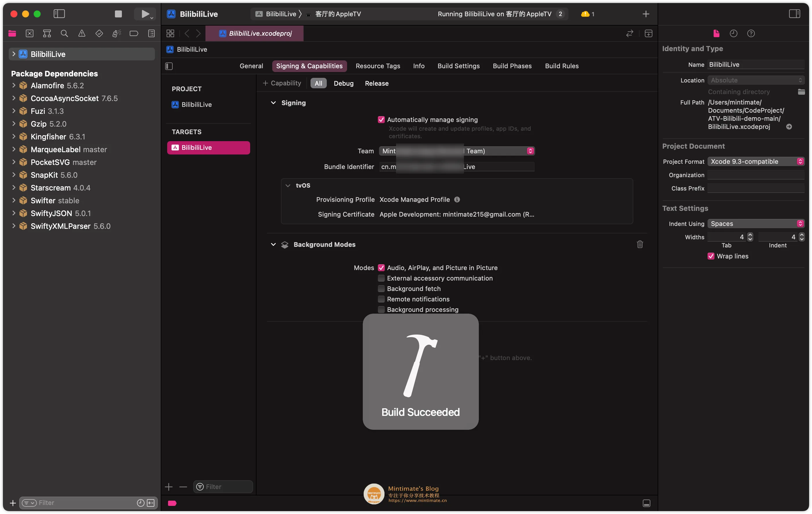Expand the SwiftyJSON package
The width and height of the screenshot is (812, 514).
(x=13, y=213)
